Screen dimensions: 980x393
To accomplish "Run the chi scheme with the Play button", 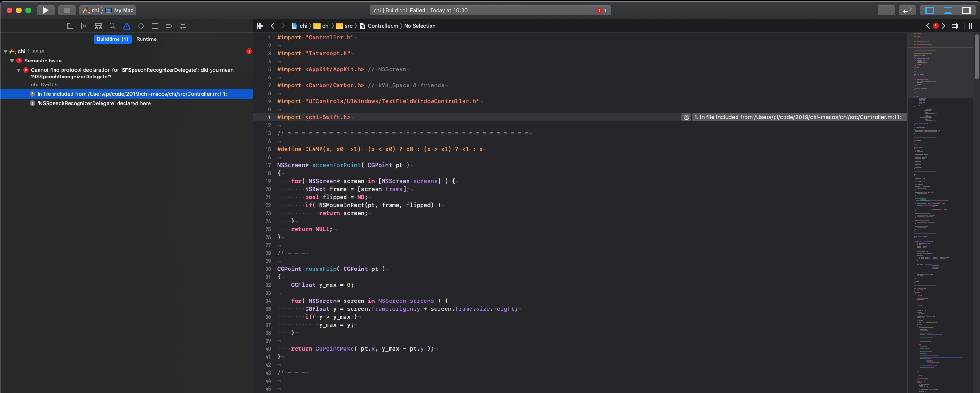I will [x=46, y=10].
